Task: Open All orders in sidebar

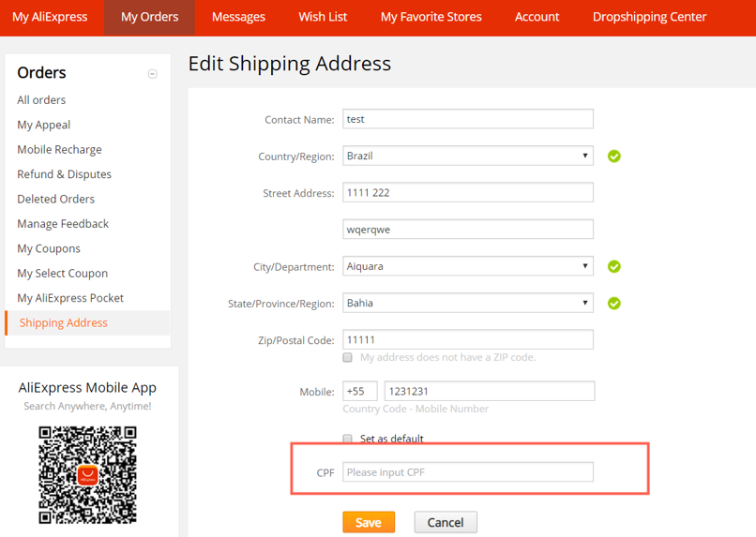Action: click(41, 100)
